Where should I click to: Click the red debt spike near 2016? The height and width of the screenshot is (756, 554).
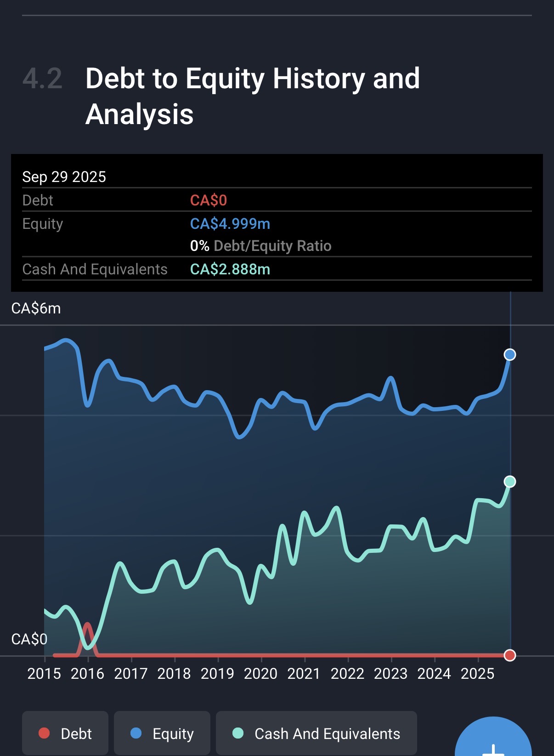(87, 628)
